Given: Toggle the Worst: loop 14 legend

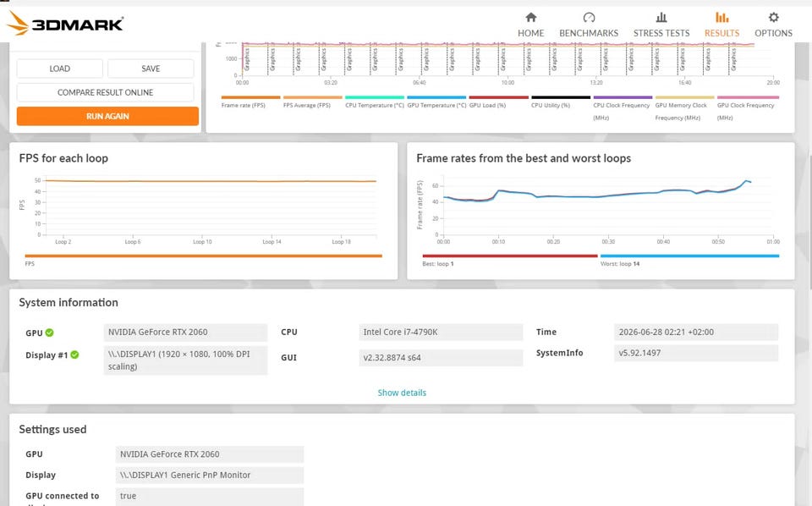Looking at the screenshot, I should click(x=689, y=260).
